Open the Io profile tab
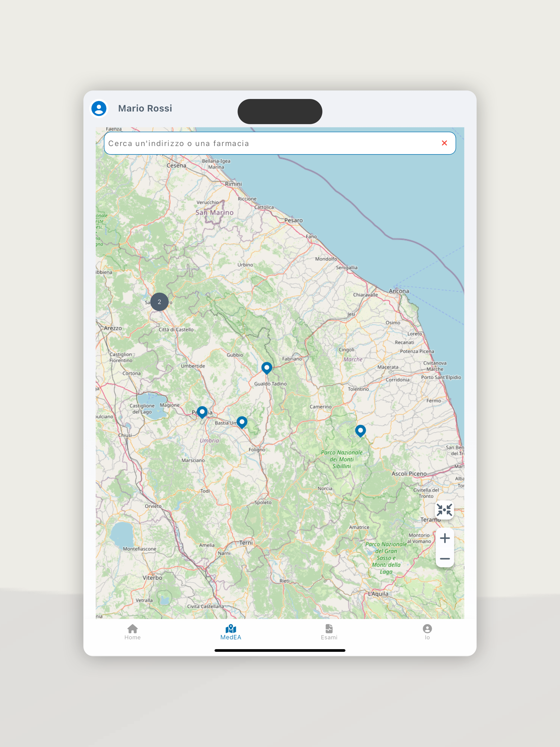Viewport: 560px width, 747px height. pos(427,632)
